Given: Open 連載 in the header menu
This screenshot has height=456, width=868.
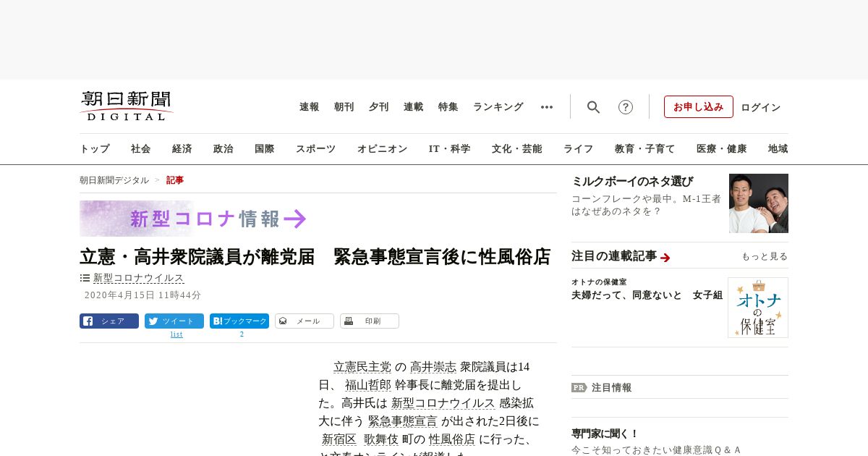Looking at the screenshot, I should click(x=414, y=107).
